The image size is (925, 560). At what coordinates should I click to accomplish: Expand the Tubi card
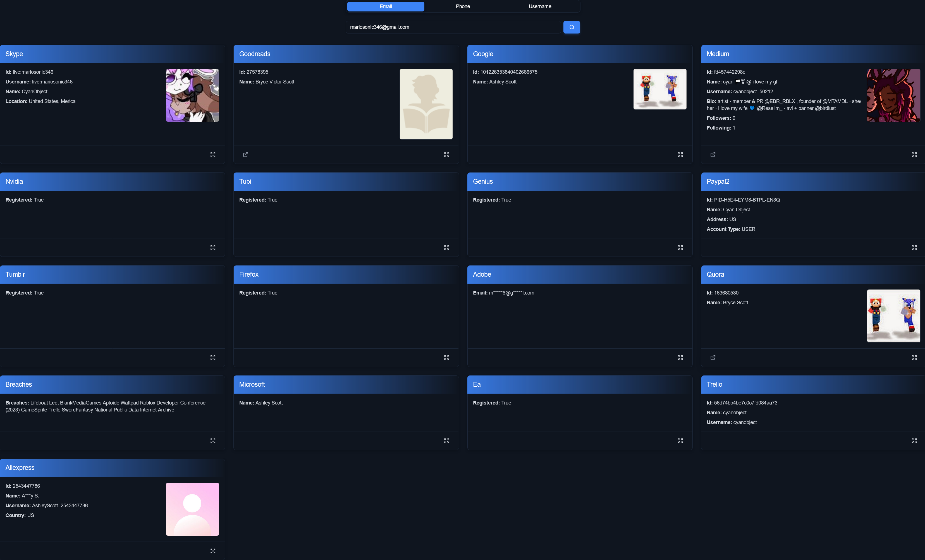[x=446, y=248]
